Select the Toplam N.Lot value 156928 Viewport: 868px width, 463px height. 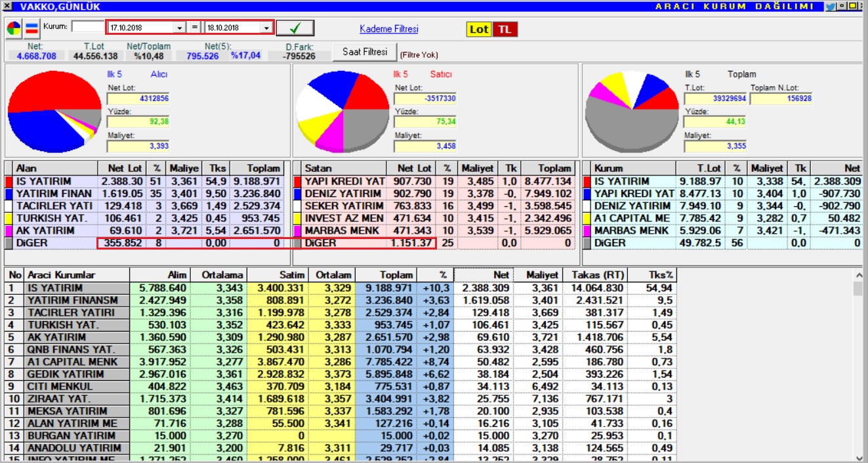(781, 99)
